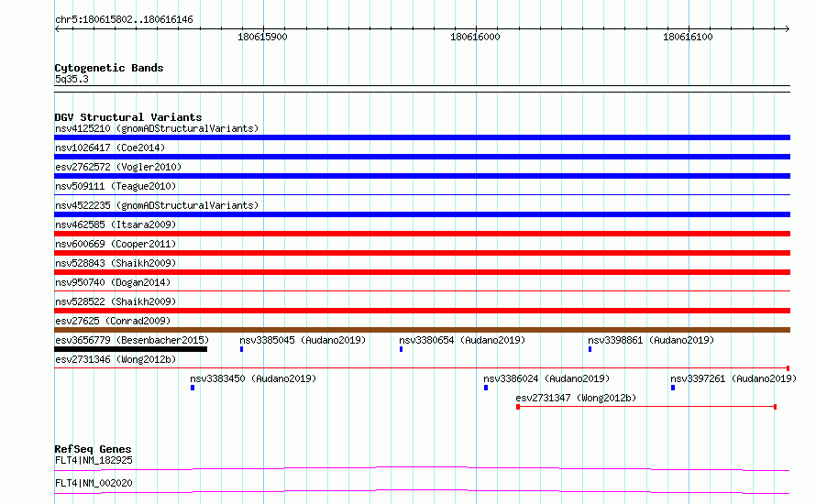Select the 5q35.3 band label
Viewport: 816px width, 504px height.
72,79
